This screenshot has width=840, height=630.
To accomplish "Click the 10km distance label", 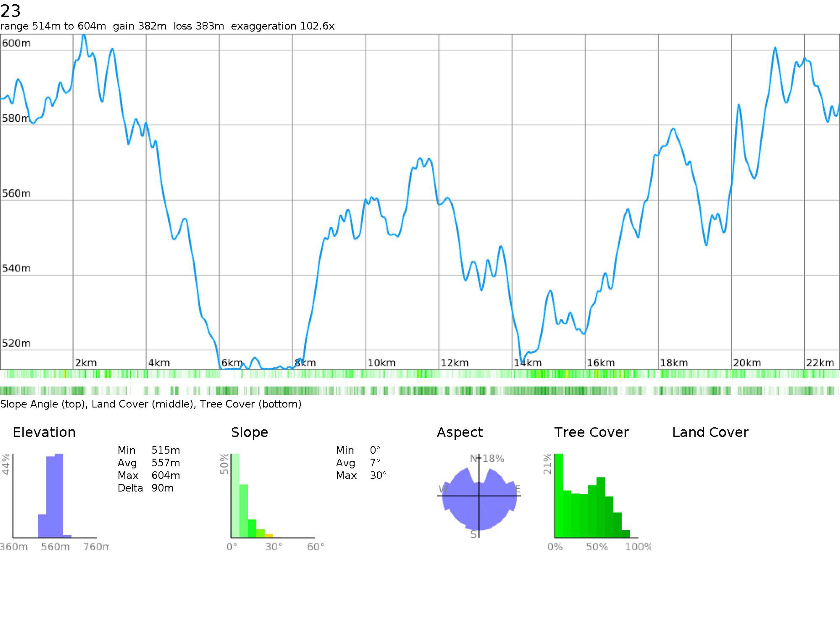I will coord(381,363).
